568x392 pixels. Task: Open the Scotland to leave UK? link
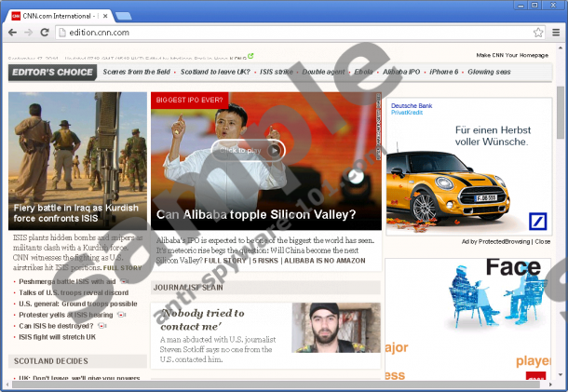coord(215,72)
